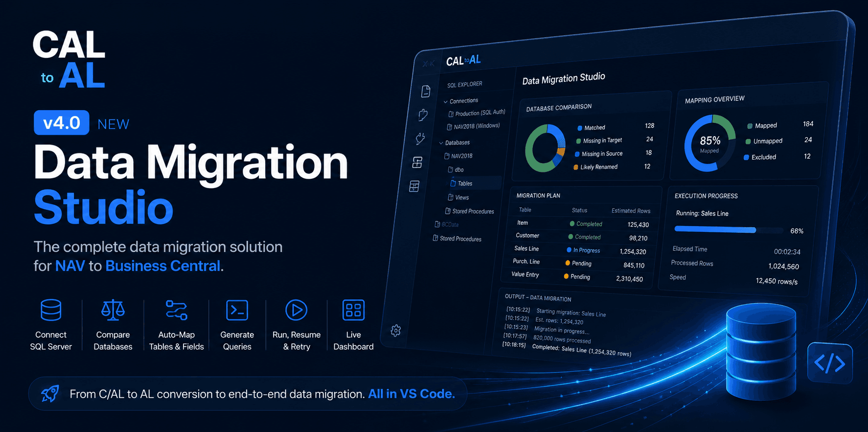
Task: Click the file icon beside Production (SQL Auth)
Action: click(451, 114)
